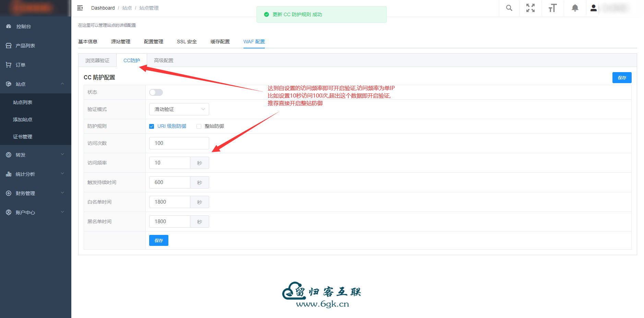Click the search magnifier icon
Image resolution: width=644 pixels, height=318 pixels.
pyautogui.click(x=509, y=8)
